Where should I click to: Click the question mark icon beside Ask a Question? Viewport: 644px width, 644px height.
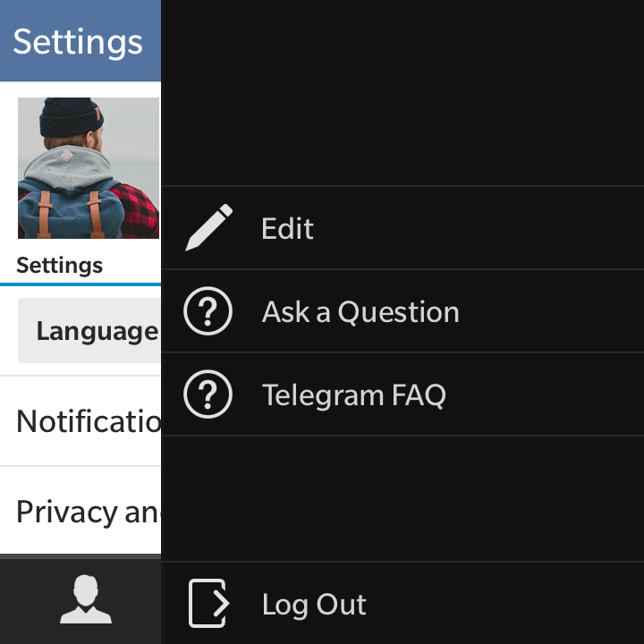point(208,311)
